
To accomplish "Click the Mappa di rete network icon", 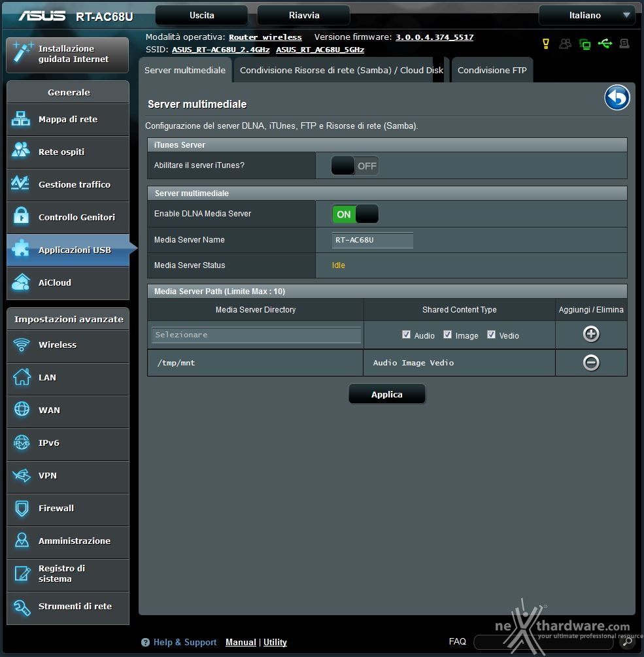I will [20, 119].
